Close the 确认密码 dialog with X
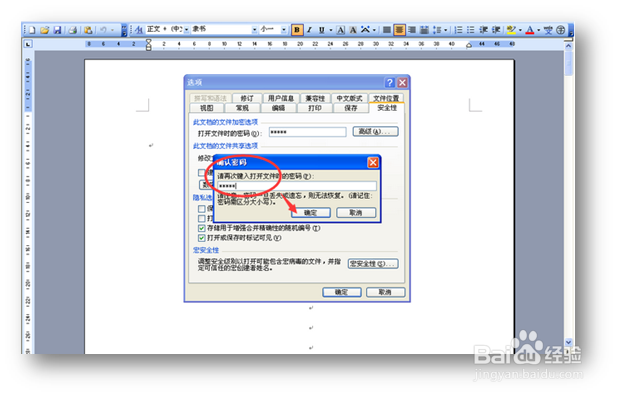617x396 pixels. tap(373, 162)
